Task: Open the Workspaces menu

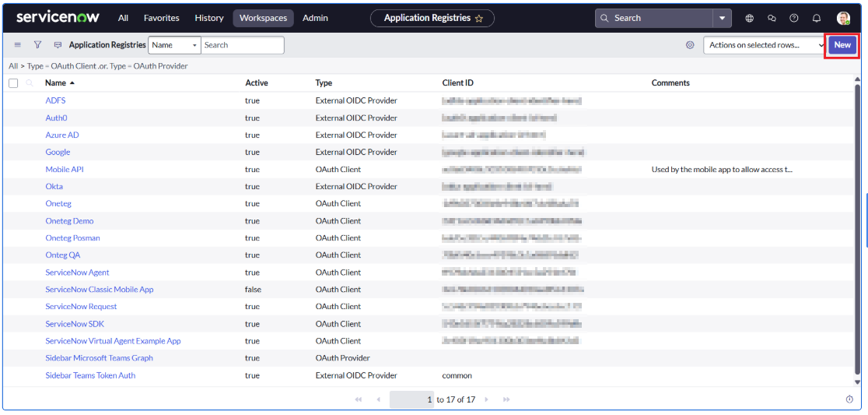Action: tap(263, 18)
